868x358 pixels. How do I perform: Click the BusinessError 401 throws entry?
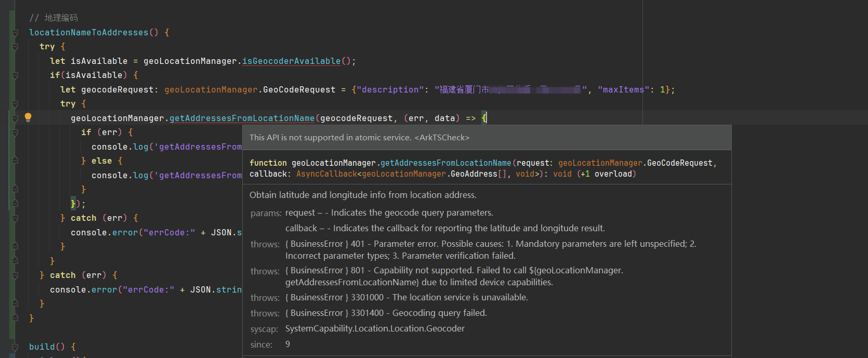(491, 250)
